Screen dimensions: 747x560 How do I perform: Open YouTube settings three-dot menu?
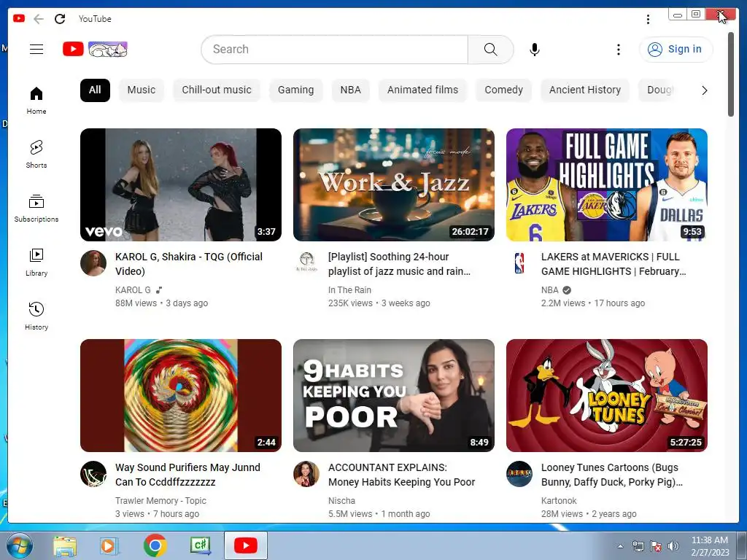(x=618, y=49)
